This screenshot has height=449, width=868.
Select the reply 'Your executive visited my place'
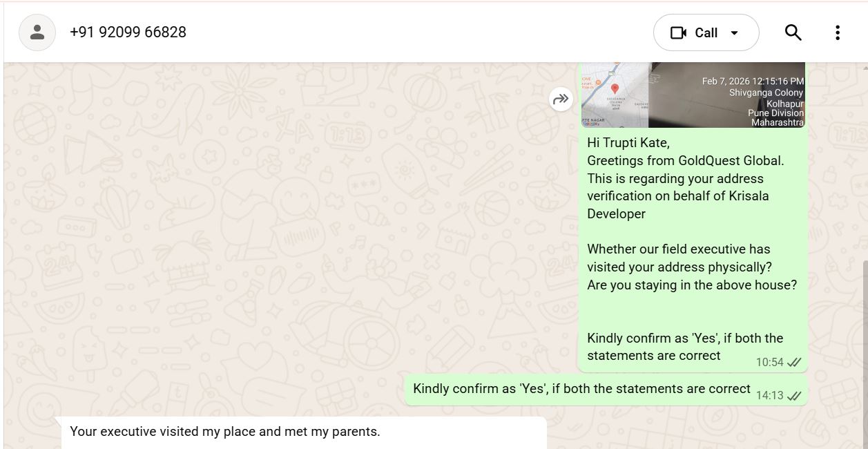click(225, 432)
